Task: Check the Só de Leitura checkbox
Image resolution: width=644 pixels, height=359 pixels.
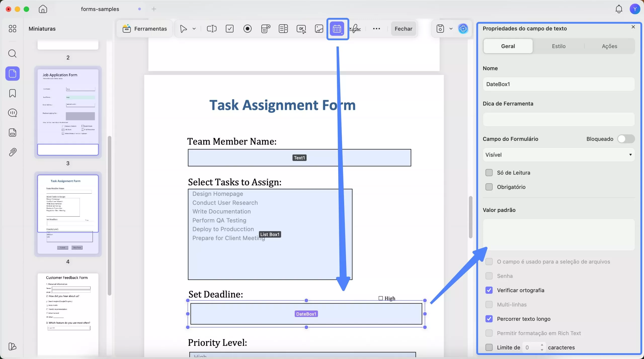Action: click(x=489, y=173)
